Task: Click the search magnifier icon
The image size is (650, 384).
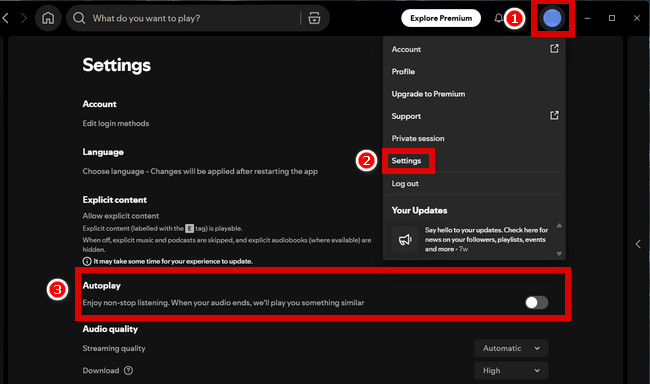Action: pos(79,18)
